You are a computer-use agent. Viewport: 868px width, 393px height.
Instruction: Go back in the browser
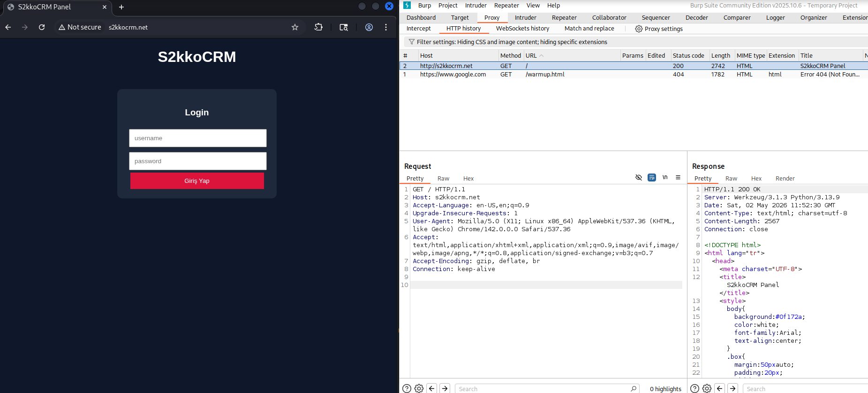coord(8,27)
